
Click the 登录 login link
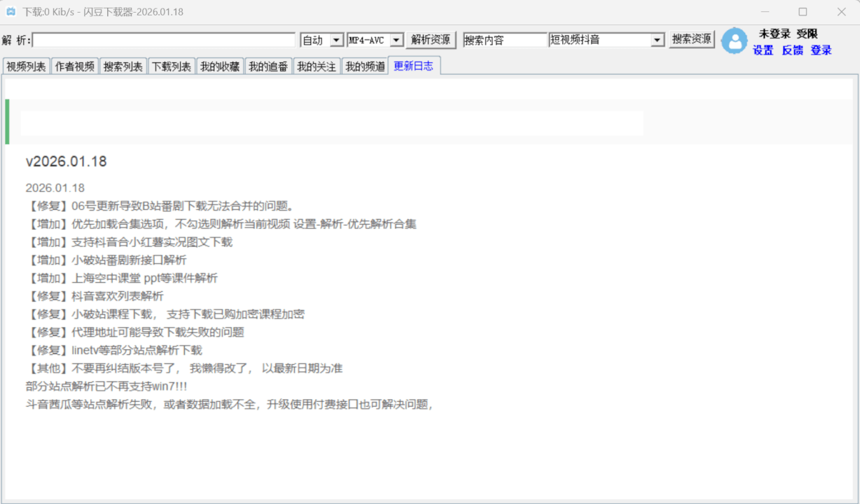tap(821, 50)
